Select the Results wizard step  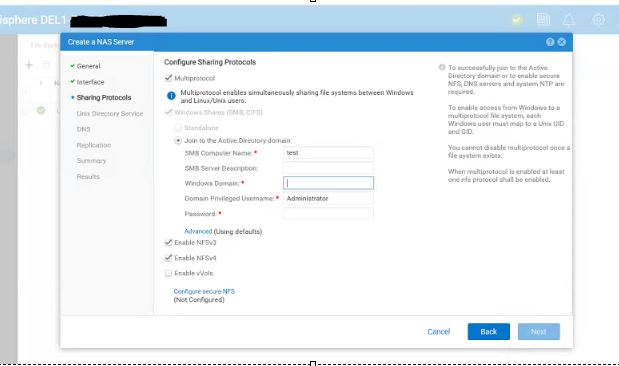88,176
